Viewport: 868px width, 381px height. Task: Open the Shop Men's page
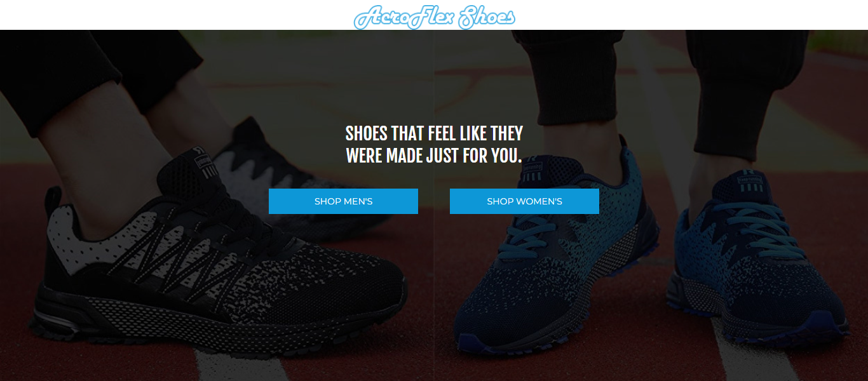pos(343,201)
